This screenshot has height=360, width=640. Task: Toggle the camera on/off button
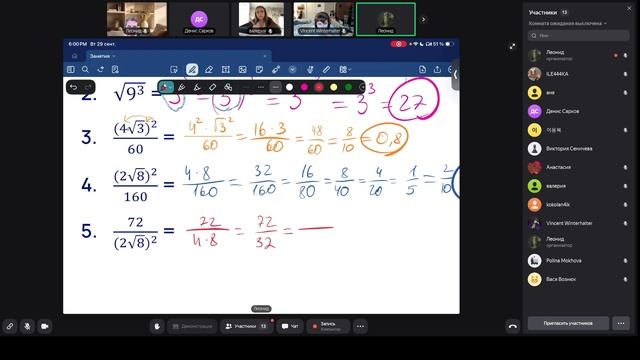(x=45, y=327)
